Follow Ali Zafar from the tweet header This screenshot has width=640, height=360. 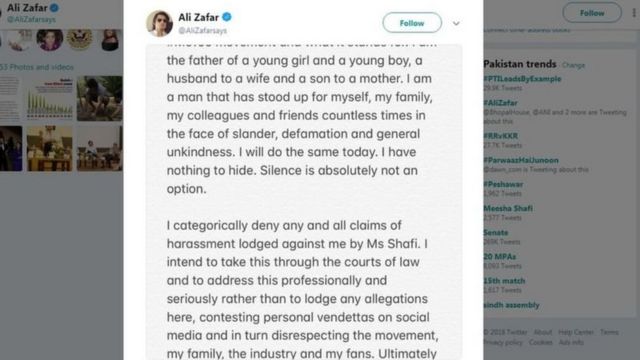tap(412, 23)
